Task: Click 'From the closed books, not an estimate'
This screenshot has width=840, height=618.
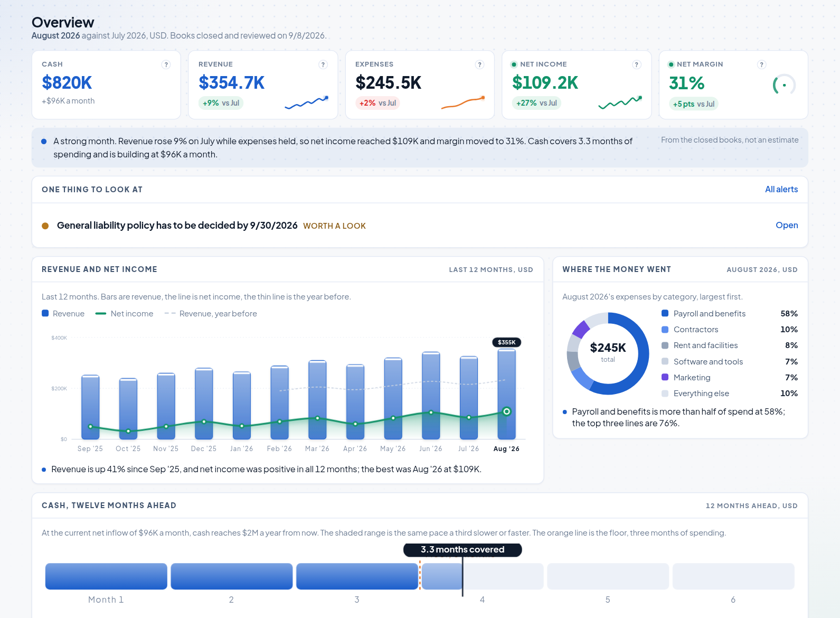Action: coord(730,140)
